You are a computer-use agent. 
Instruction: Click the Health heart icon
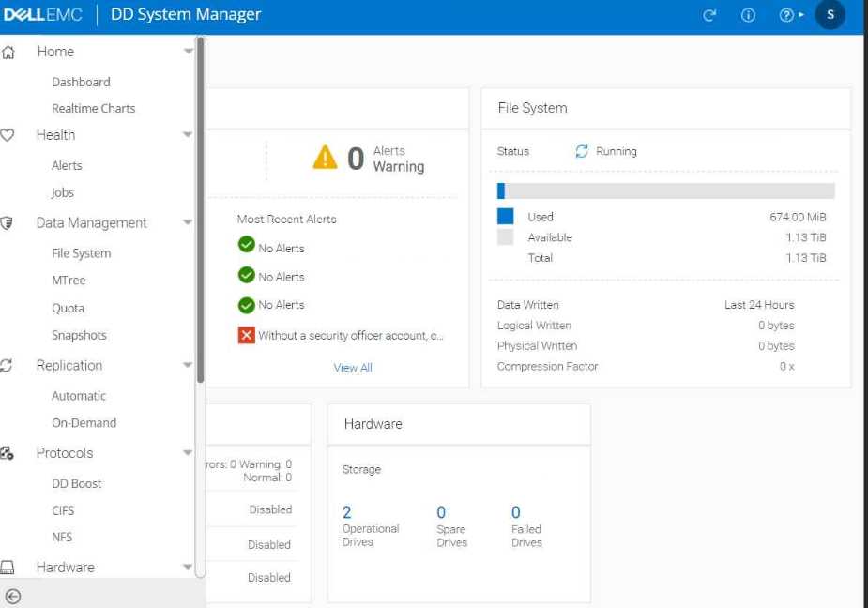[8, 135]
